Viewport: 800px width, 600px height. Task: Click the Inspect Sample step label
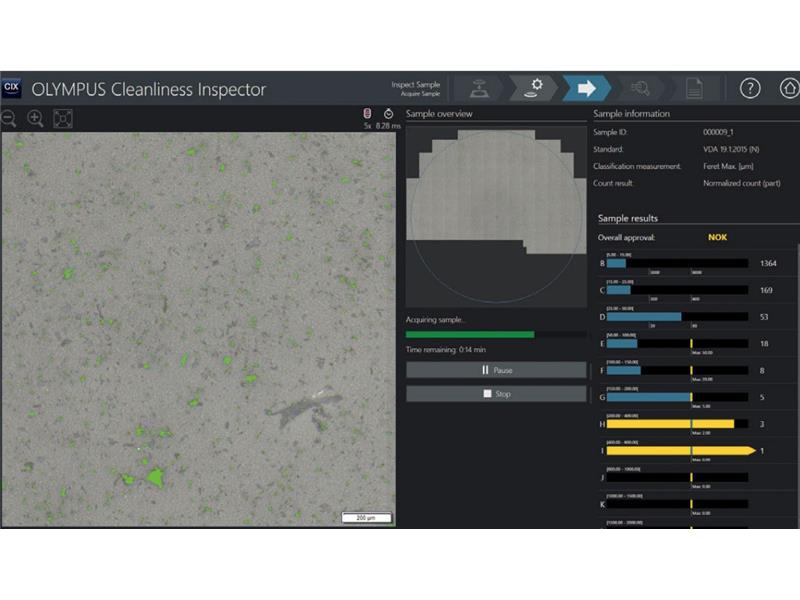[415, 84]
